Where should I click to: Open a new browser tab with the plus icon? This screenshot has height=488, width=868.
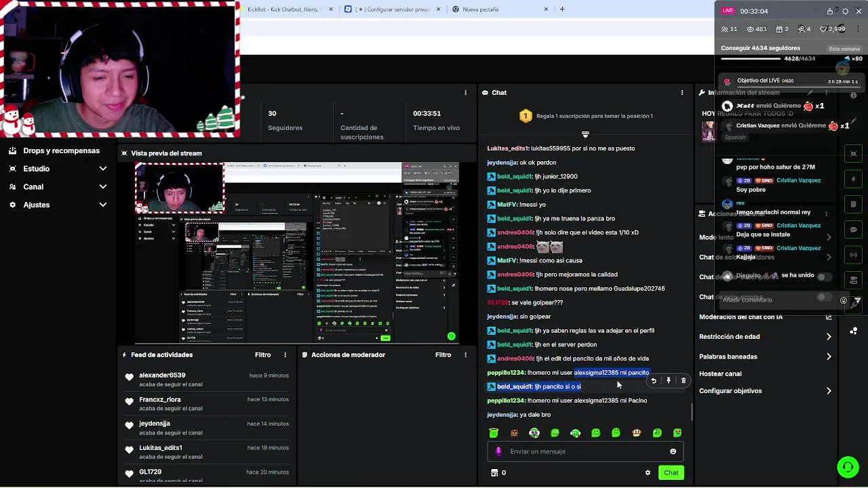(x=562, y=9)
